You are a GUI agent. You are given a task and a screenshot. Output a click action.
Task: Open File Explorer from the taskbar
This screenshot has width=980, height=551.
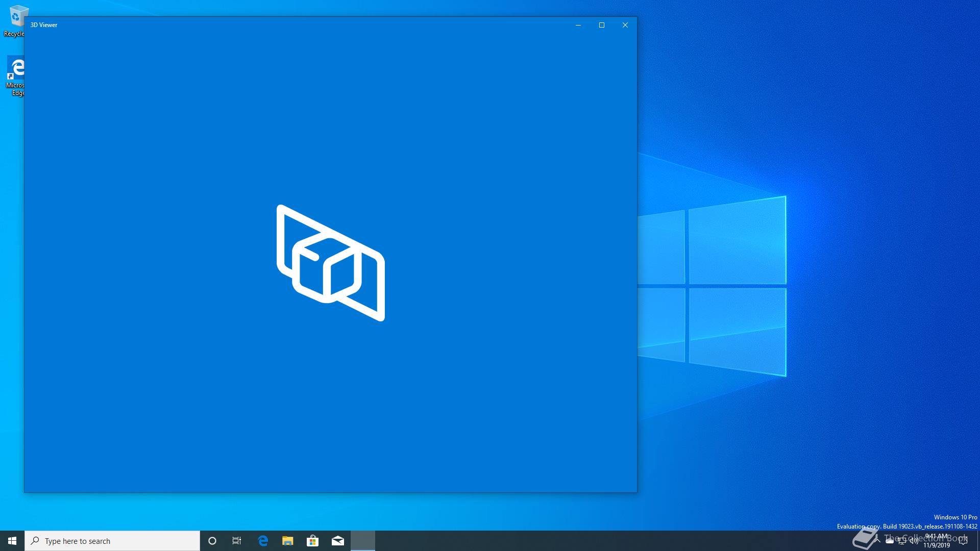[x=288, y=541]
